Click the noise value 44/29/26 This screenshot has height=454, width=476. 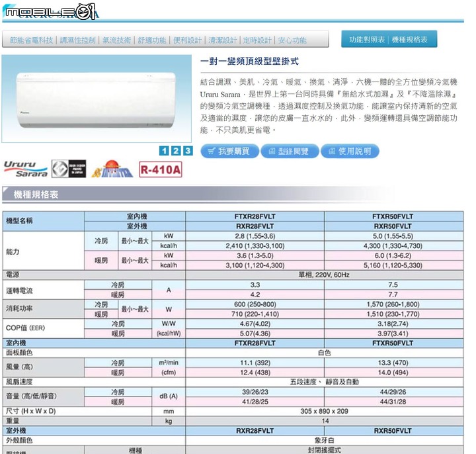pos(393,392)
